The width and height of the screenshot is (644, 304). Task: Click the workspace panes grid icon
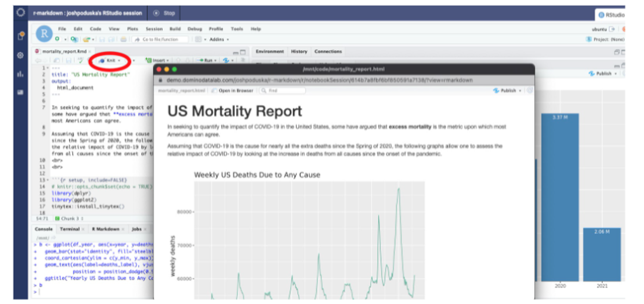point(199,39)
